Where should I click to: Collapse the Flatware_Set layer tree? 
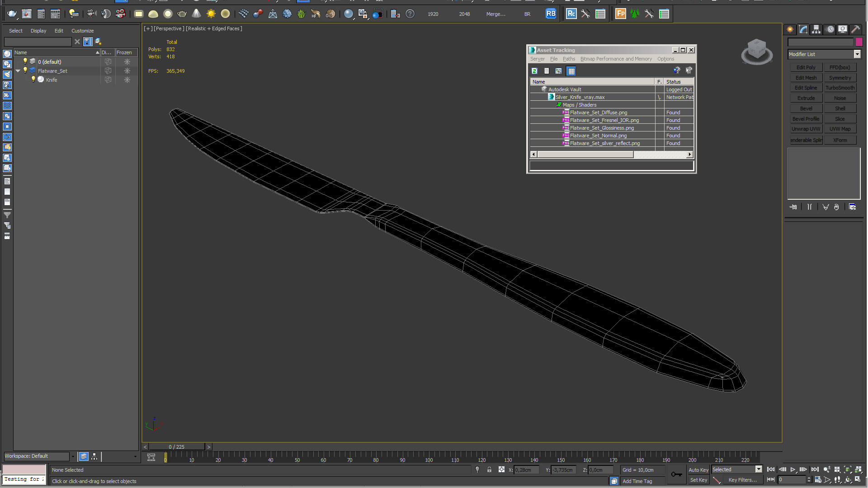click(x=18, y=71)
